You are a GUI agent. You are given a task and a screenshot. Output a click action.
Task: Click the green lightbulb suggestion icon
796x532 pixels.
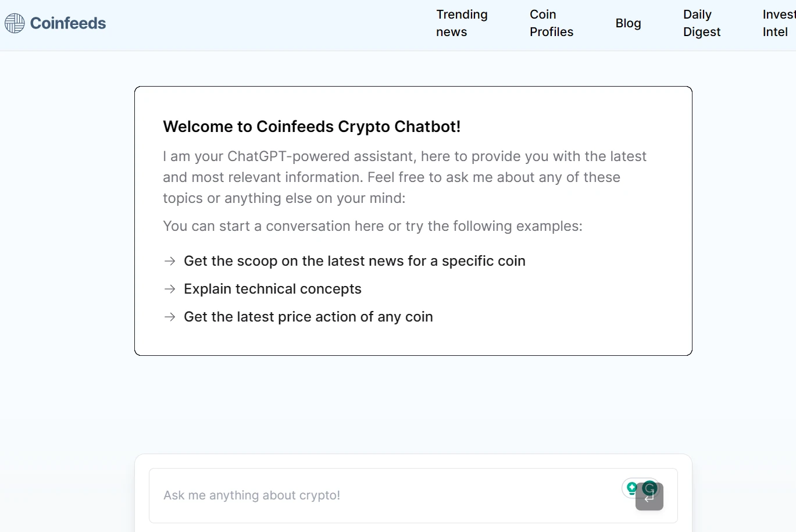pos(631,488)
